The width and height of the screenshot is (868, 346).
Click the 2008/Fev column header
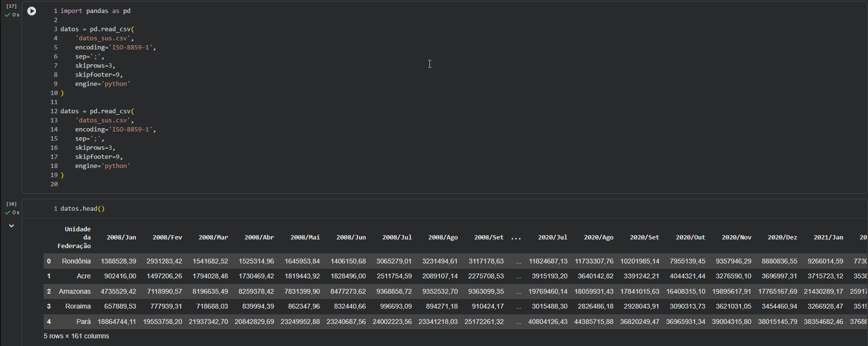pyautogui.click(x=167, y=238)
